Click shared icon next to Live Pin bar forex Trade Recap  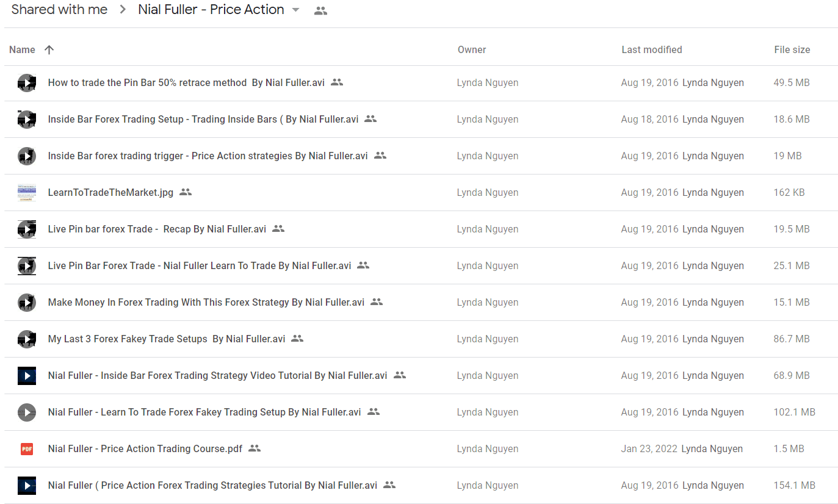click(x=278, y=229)
